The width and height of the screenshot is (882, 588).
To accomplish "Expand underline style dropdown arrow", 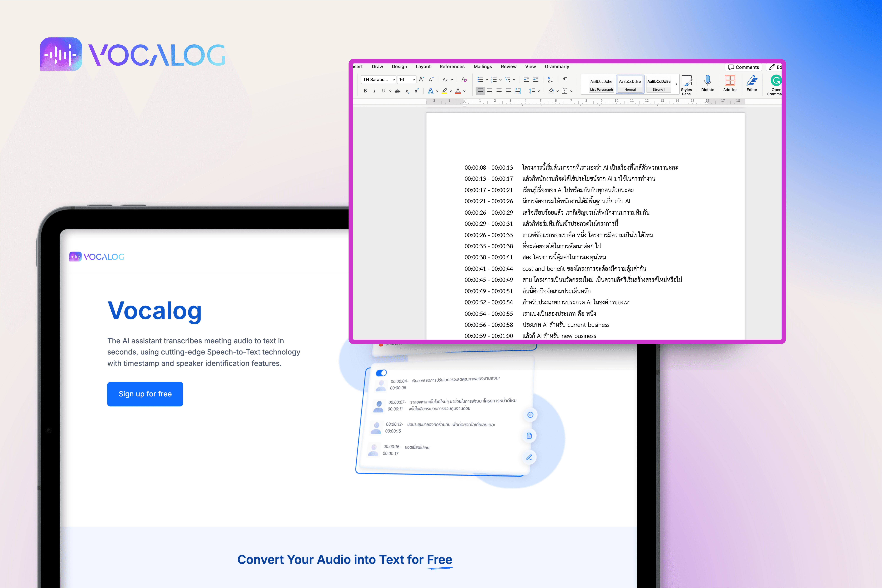I will point(390,91).
